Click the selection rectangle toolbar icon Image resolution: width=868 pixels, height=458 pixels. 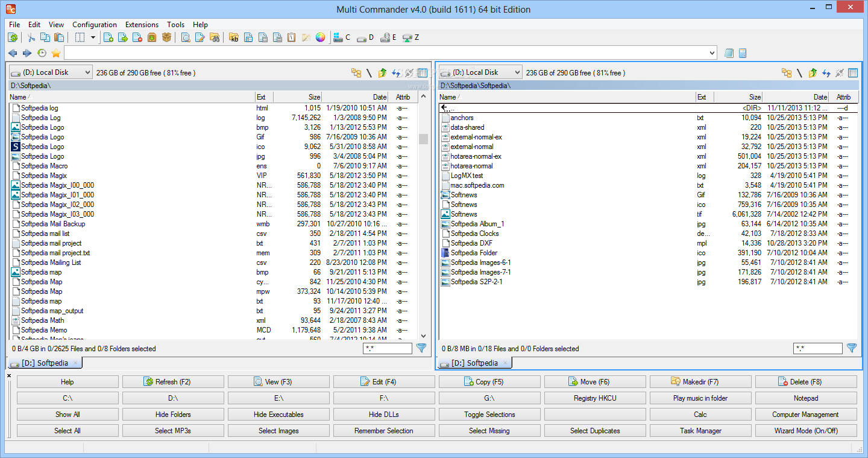coord(80,37)
